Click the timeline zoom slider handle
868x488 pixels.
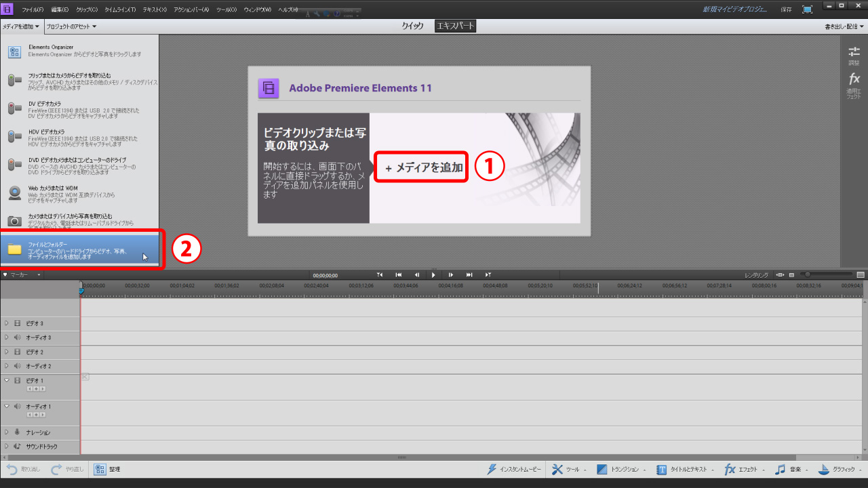pyautogui.click(x=806, y=275)
